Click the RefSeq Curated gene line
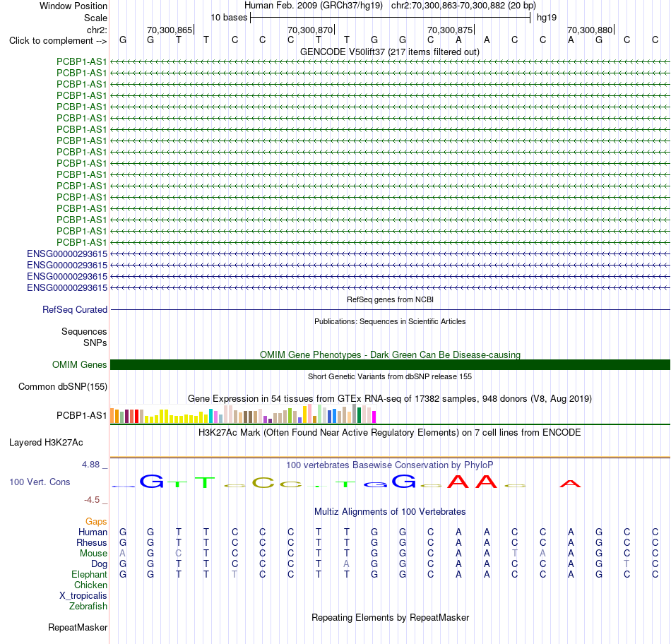This screenshot has width=671, height=644. tap(391, 309)
